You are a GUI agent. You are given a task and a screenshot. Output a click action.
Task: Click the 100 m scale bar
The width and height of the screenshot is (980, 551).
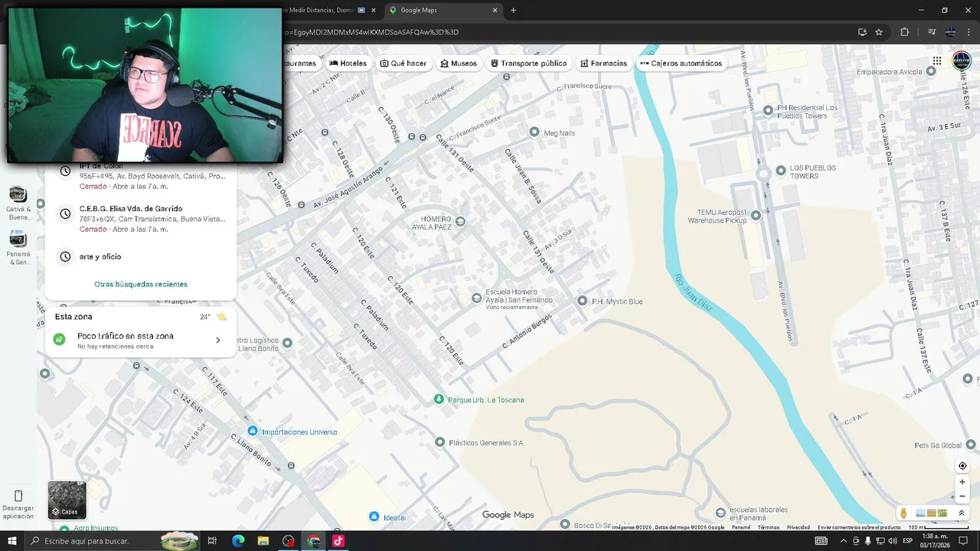click(x=940, y=527)
